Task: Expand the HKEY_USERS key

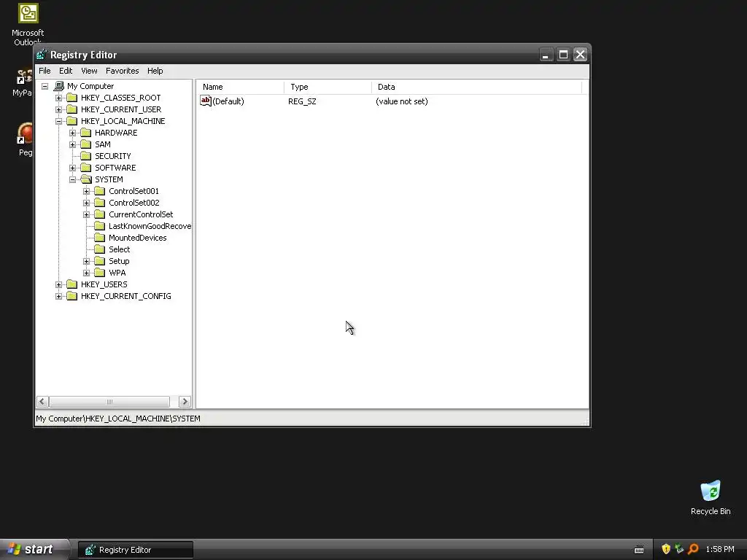Action: click(x=58, y=284)
